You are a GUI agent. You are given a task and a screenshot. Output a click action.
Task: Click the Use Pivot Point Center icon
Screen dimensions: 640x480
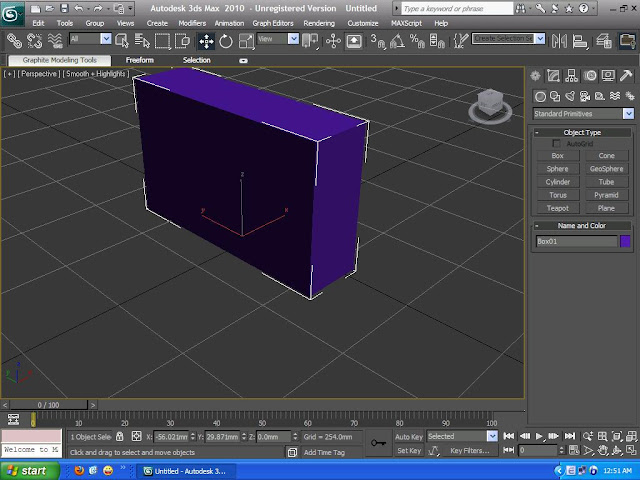[310, 40]
